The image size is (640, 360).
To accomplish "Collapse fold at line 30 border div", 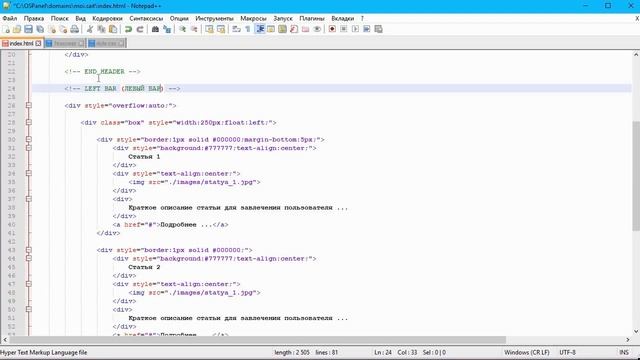I will (29, 140).
